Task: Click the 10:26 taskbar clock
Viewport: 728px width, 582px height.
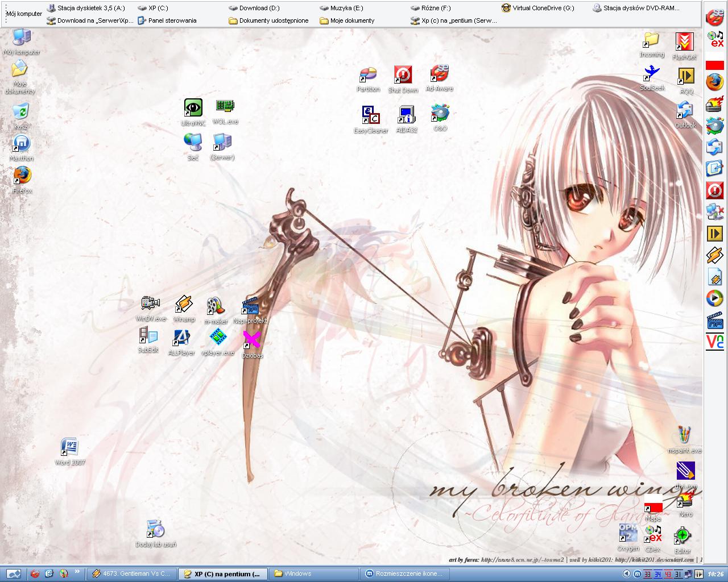Action: click(x=715, y=574)
